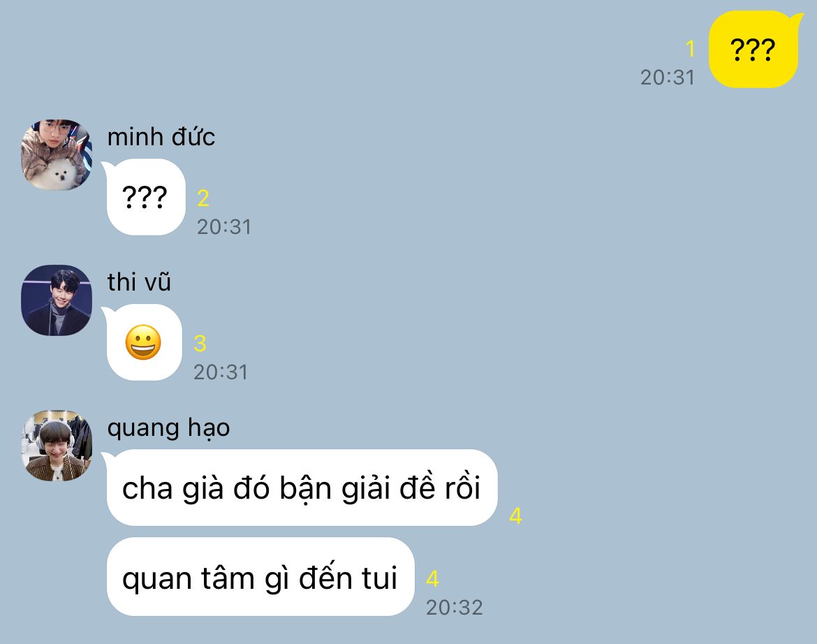817x644 pixels.
Task: Select the 'quan tâm gì đến tui' message
Action: click(x=260, y=577)
